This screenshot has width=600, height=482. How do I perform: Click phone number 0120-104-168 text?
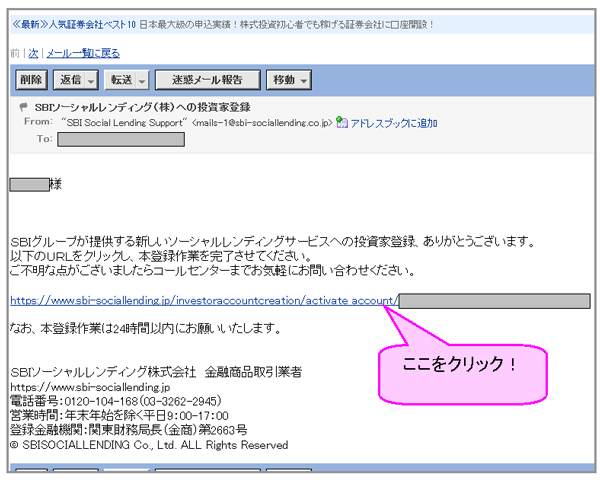click(x=101, y=401)
